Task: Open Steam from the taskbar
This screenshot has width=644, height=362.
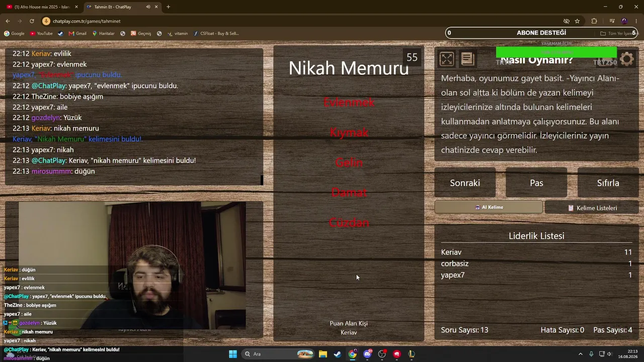Action: click(338, 354)
